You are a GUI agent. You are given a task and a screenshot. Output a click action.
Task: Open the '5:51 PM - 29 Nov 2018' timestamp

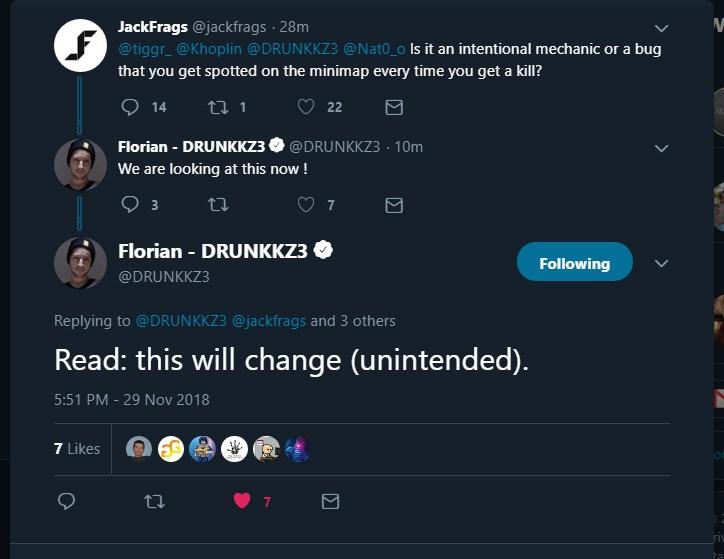click(x=132, y=400)
